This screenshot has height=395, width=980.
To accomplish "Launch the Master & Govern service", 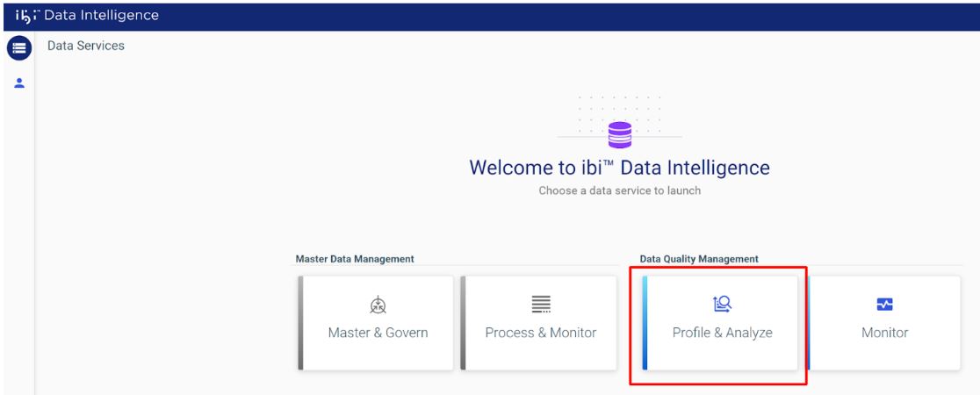I will click(x=376, y=323).
